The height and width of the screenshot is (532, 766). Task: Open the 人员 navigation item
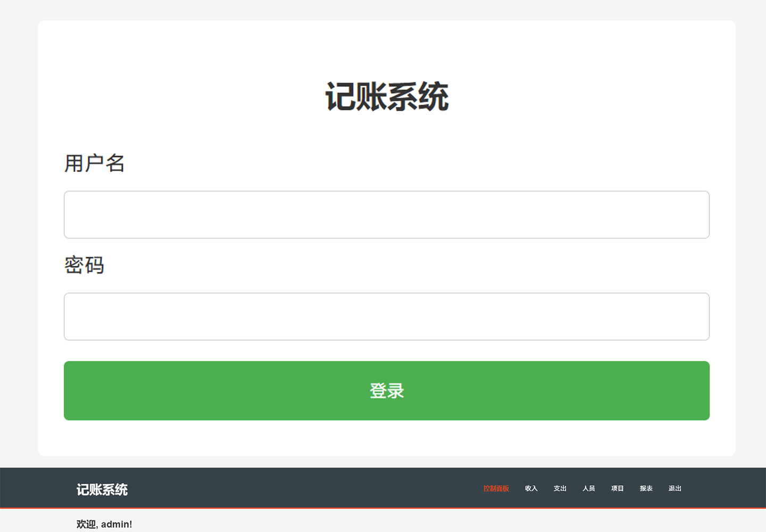click(588, 488)
